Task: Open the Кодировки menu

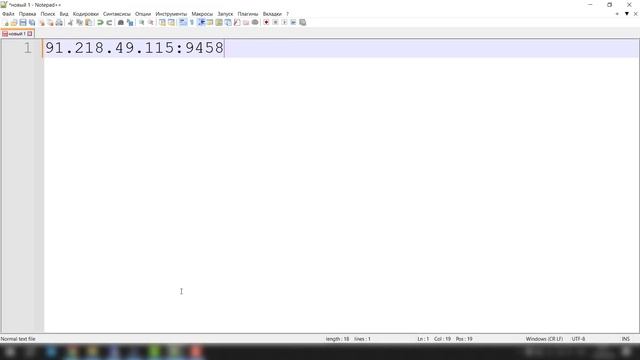Action: [x=86, y=14]
